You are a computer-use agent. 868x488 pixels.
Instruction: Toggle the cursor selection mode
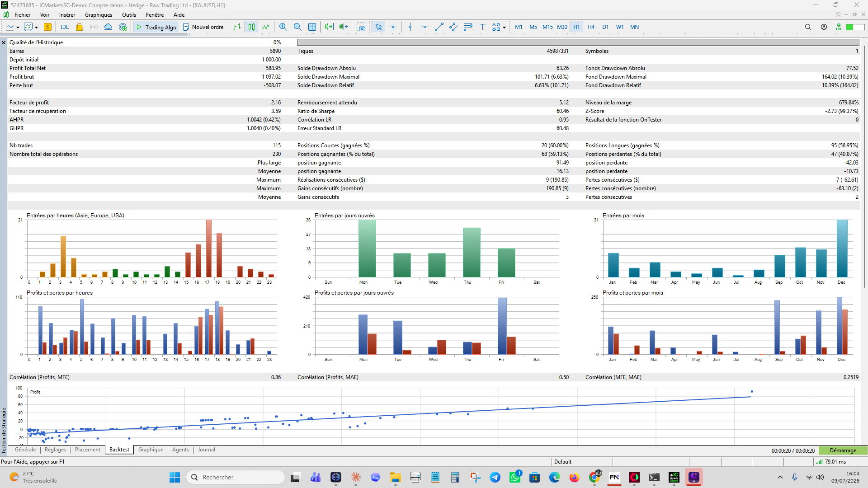click(378, 27)
